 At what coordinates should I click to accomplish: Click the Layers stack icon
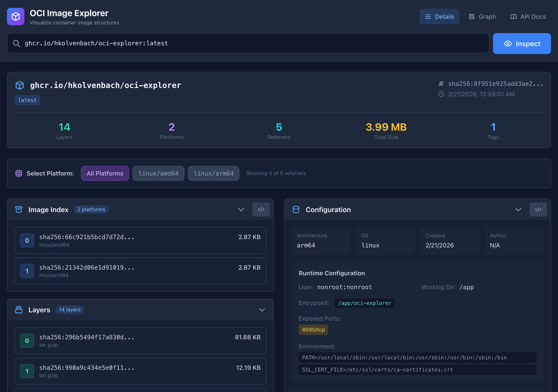tap(19, 310)
